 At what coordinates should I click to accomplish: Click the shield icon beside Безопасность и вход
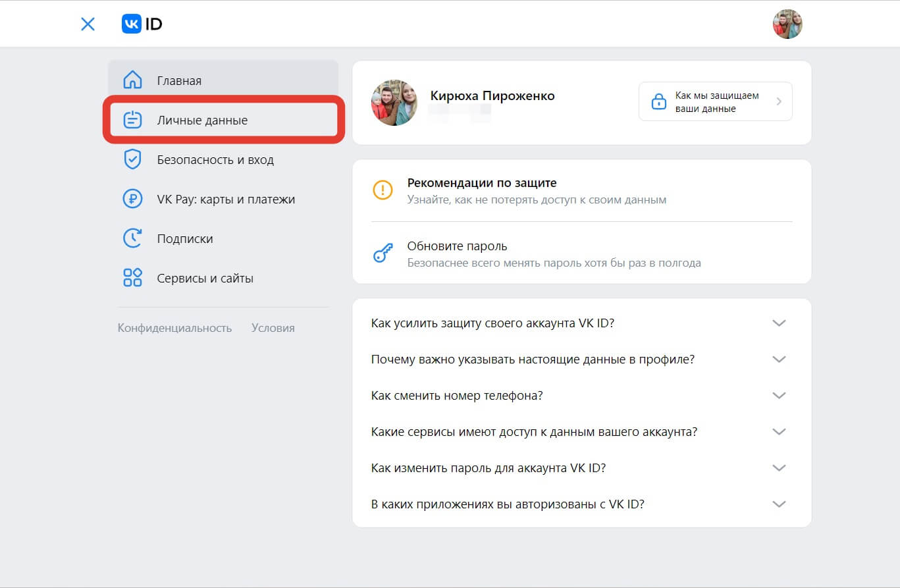click(132, 159)
